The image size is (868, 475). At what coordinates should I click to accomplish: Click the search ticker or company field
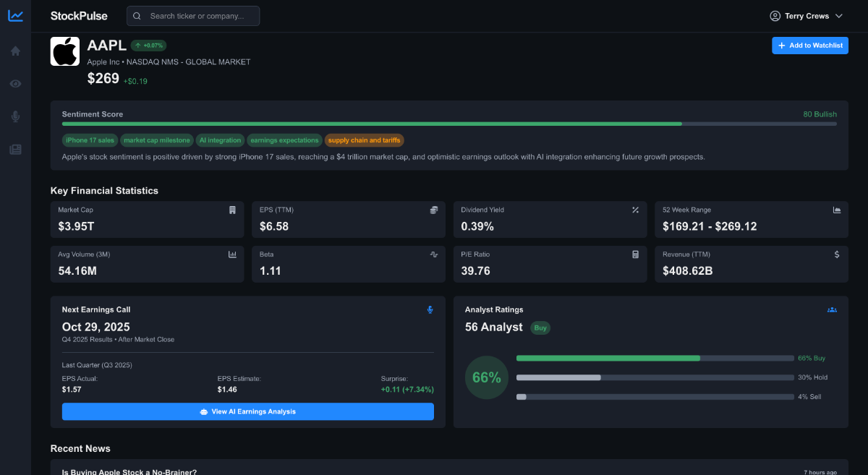point(193,16)
